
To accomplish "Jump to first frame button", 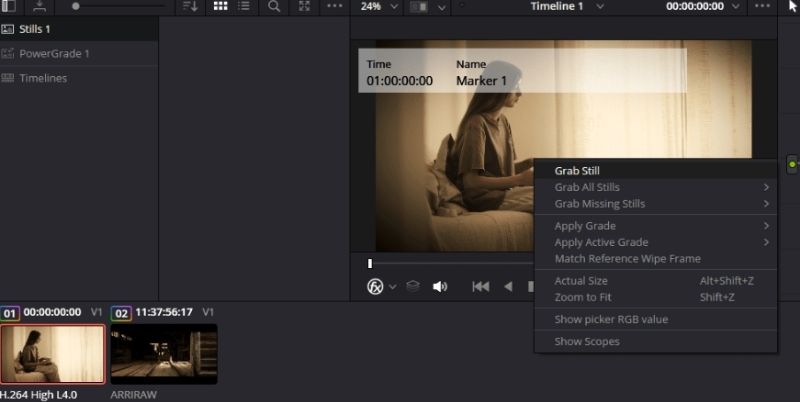I will click(481, 287).
